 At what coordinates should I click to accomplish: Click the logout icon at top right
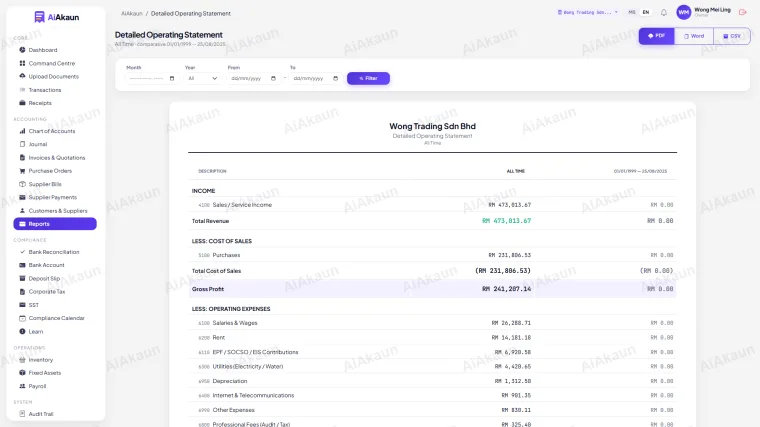[x=743, y=12]
